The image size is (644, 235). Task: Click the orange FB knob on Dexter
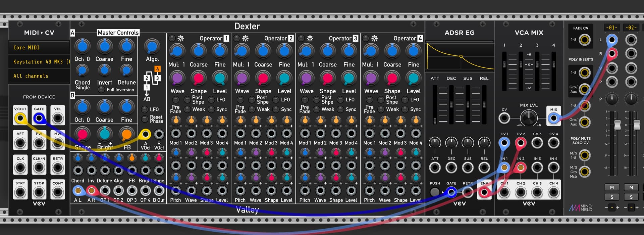coord(126,134)
